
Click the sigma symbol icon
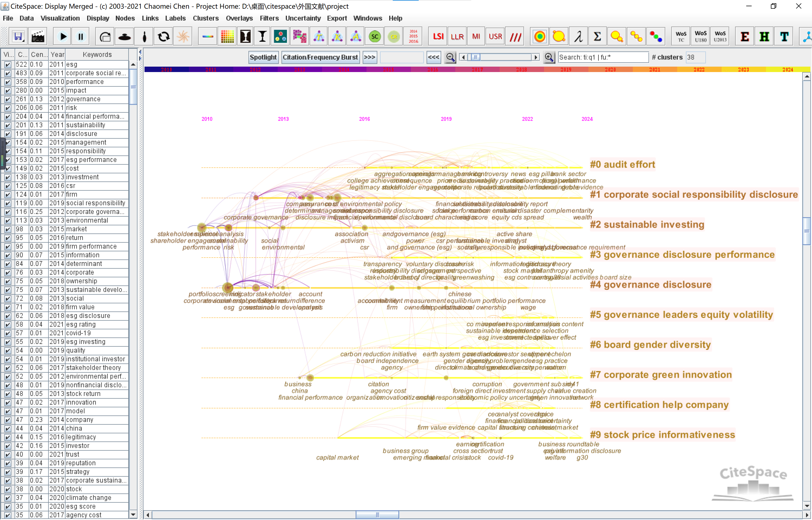(x=597, y=37)
